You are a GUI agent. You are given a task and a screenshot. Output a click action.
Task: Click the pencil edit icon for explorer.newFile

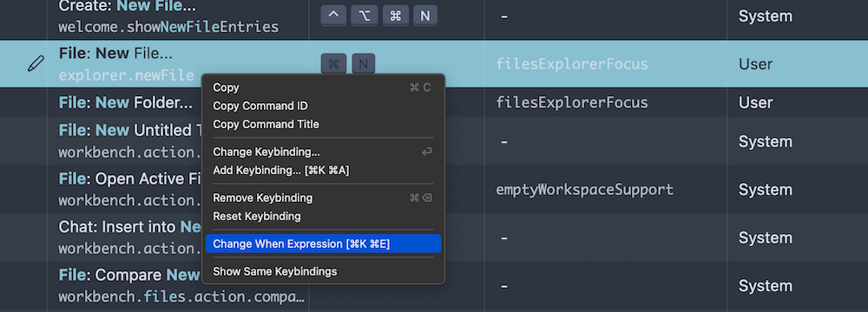(x=36, y=63)
